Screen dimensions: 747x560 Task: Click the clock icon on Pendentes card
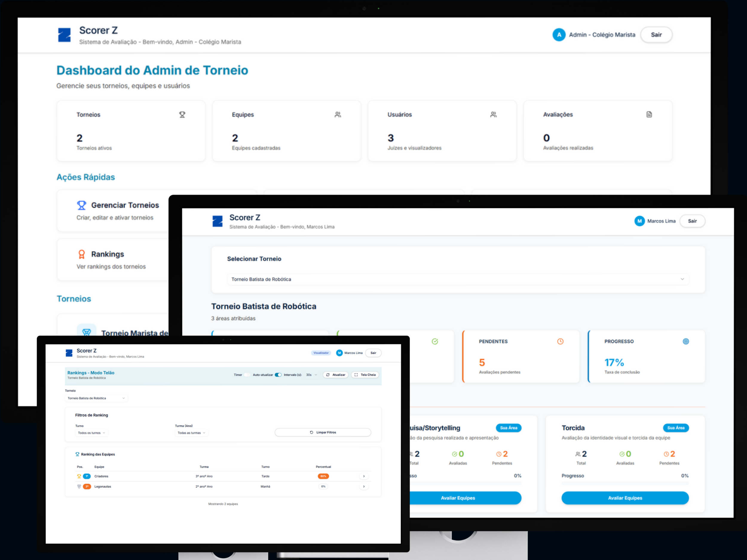560,341
